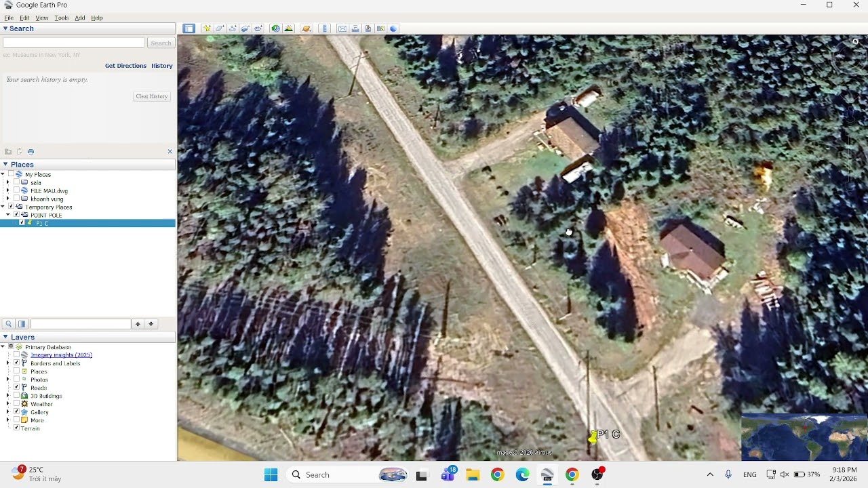Screen dimensions: 868x488
Task: Select the Add Image Overlay tool
Action: [245, 28]
